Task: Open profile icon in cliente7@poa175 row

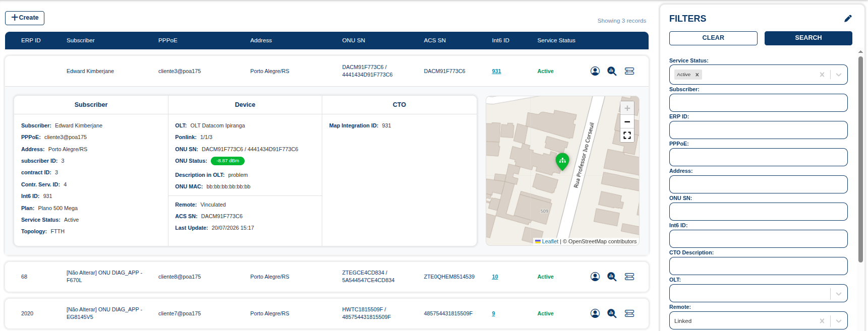Action: coord(595,313)
